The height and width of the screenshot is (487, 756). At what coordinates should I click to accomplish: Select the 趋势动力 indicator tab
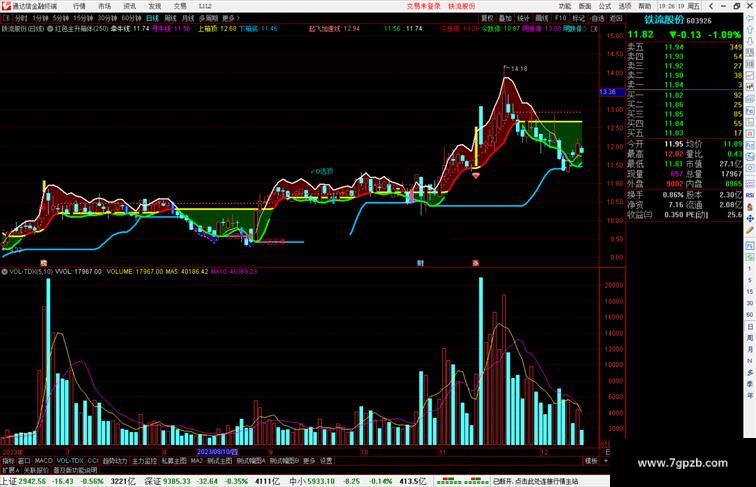(115, 461)
